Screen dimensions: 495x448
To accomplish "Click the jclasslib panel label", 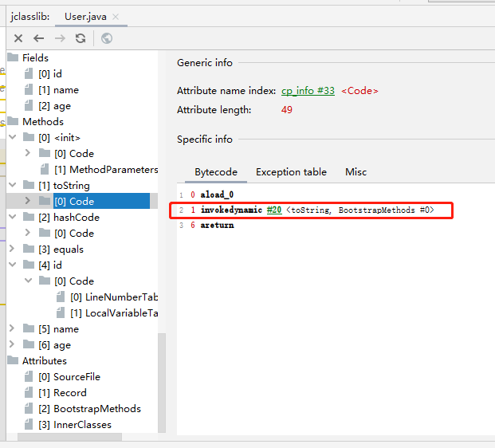I will pos(30,17).
